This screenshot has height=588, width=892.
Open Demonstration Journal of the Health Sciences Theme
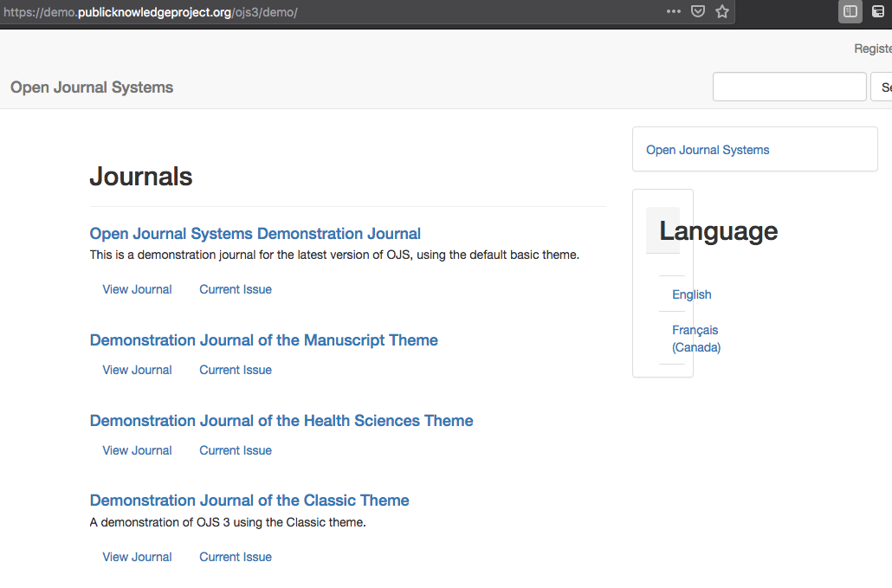(x=281, y=420)
